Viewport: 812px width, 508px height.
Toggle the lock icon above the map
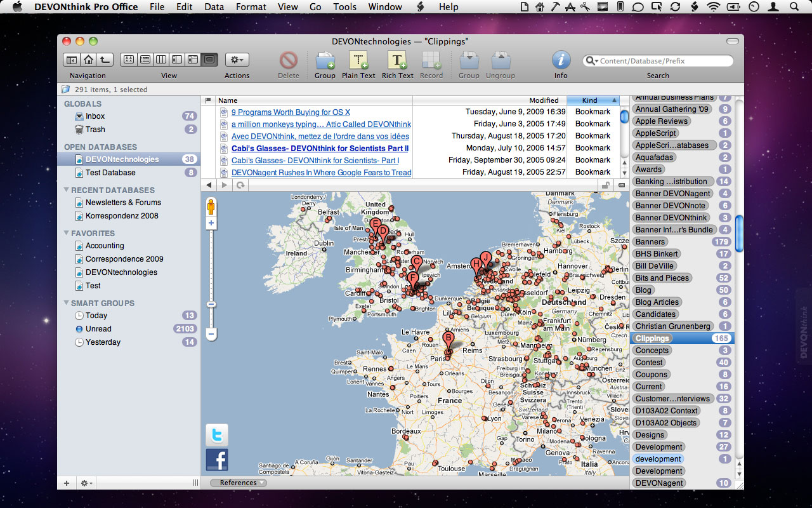coord(606,185)
